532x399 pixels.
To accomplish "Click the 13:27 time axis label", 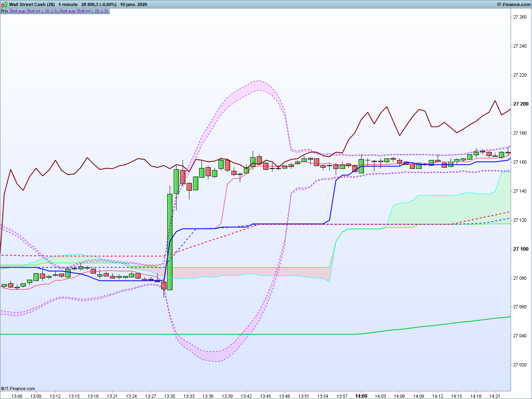I will click(151, 396).
